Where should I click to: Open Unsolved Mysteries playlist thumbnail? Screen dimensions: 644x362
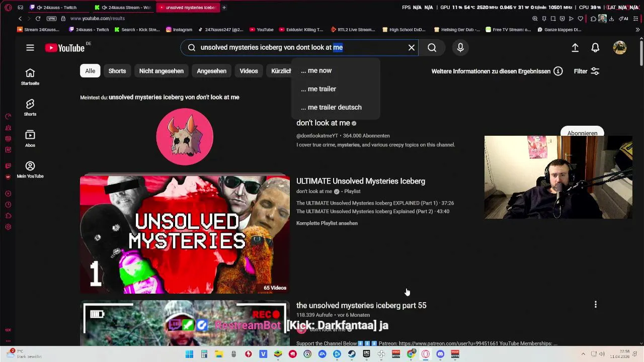point(185,234)
